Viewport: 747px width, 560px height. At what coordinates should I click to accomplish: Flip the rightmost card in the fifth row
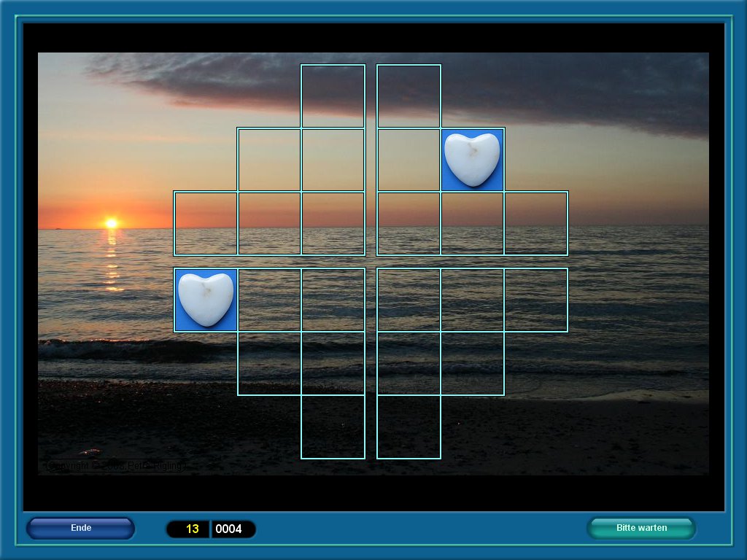[473, 363]
